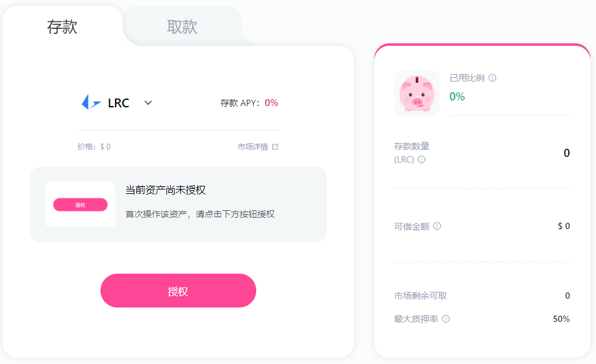Click the 价格 $ 0 label

94,147
